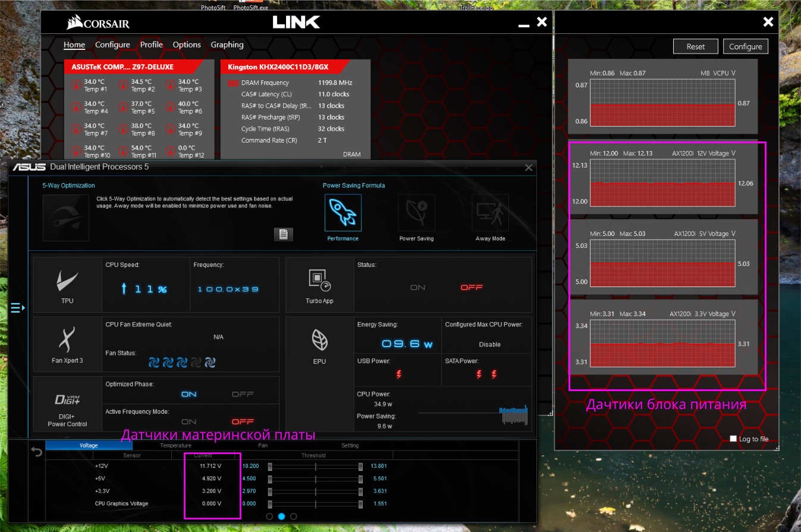Open the EPU leaf icon
801x532 pixels.
[319, 339]
